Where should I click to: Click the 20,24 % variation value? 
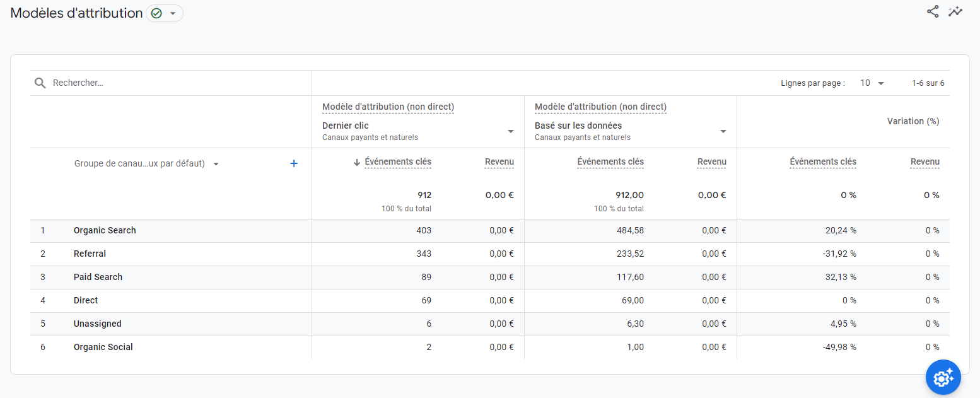point(841,230)
